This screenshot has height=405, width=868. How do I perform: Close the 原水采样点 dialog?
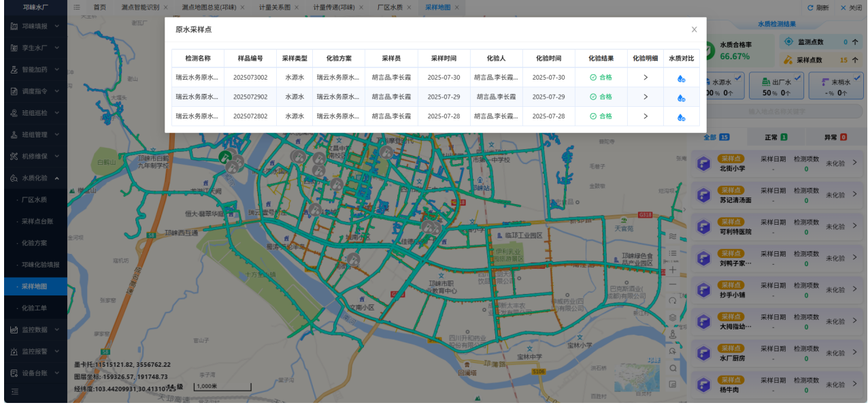(x=694, y=29)
